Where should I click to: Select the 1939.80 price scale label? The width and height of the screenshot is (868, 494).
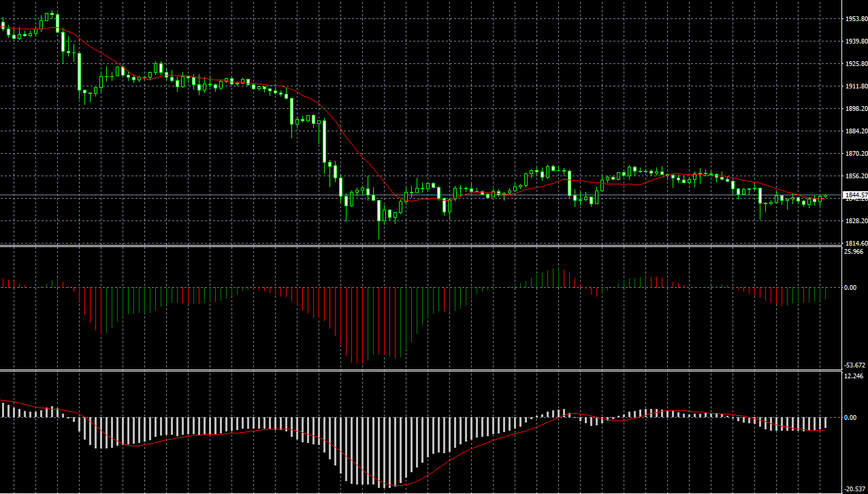click(855, 42)
